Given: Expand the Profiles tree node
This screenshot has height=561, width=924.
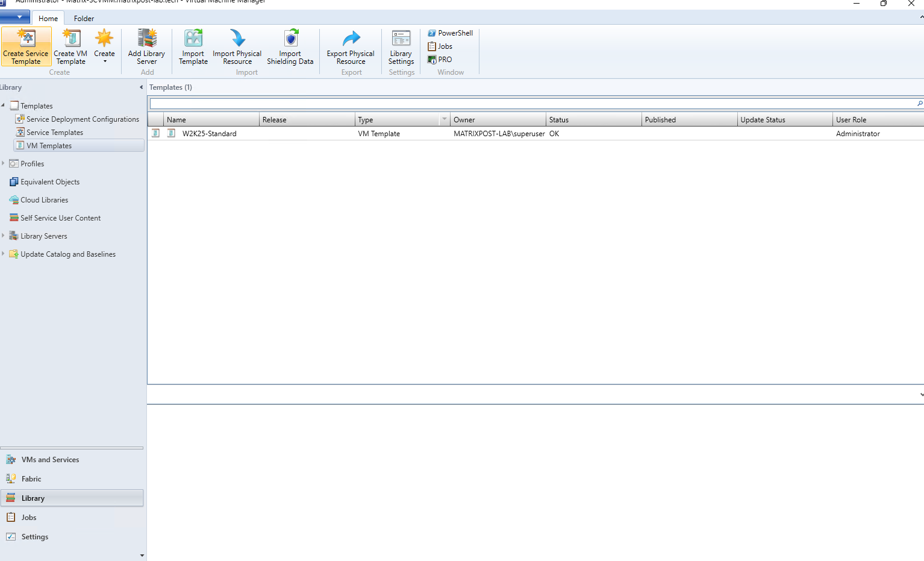Looking at the screenshot, I should click(3, 163).
